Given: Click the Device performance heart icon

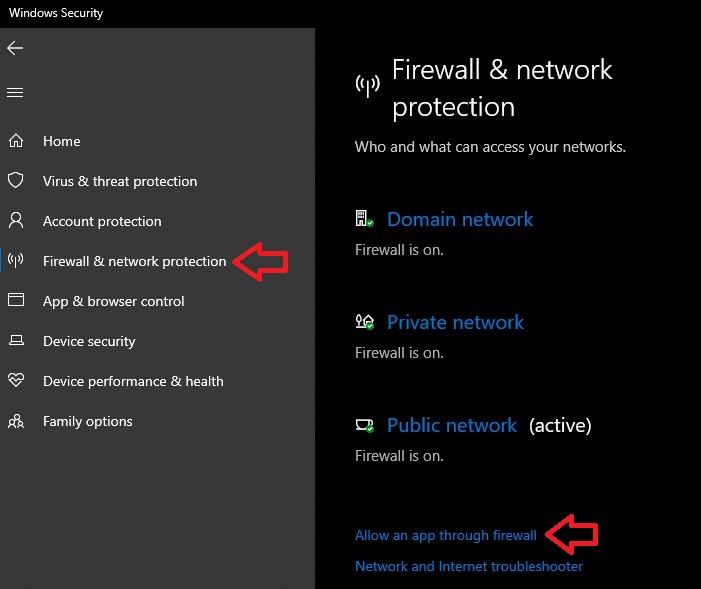Looking at the screenshot, I should 16,381.
